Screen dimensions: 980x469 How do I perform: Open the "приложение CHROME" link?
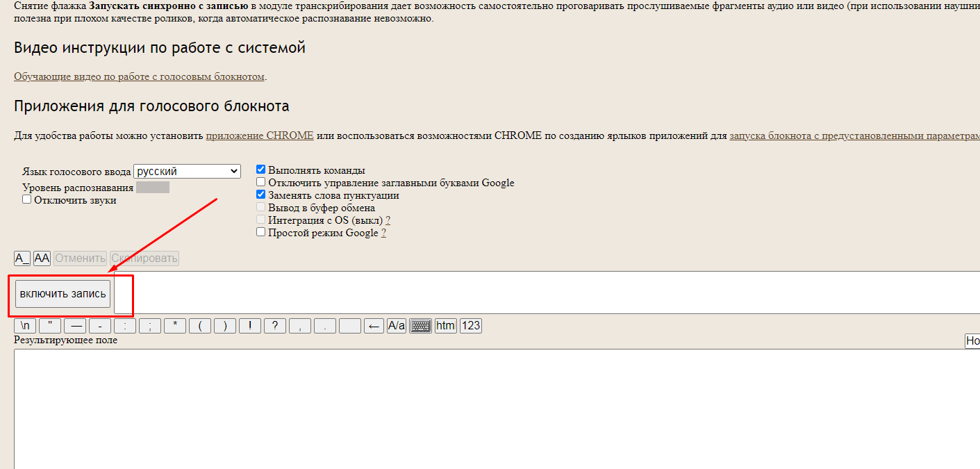(x=260, y=135)
